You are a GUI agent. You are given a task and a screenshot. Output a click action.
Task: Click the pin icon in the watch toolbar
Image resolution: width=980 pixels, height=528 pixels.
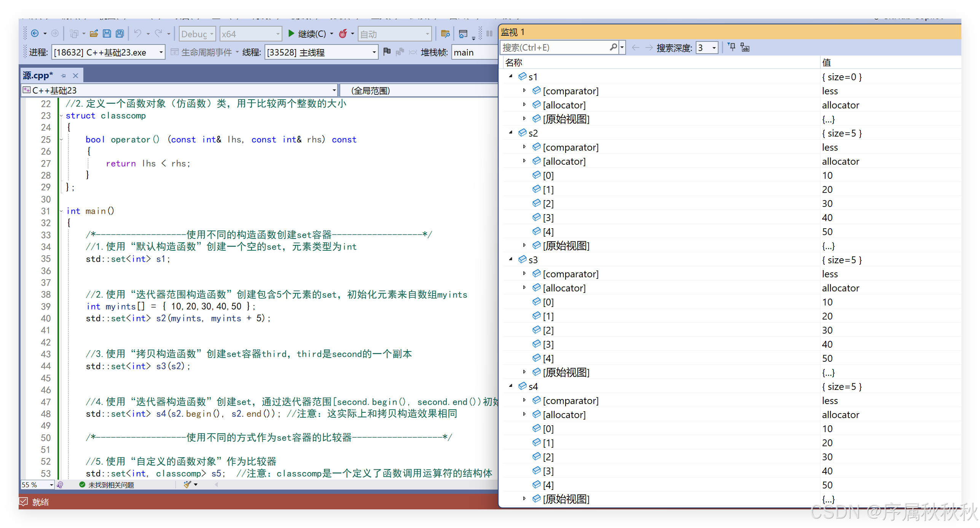pyautogui.click(x=731, y=47)
